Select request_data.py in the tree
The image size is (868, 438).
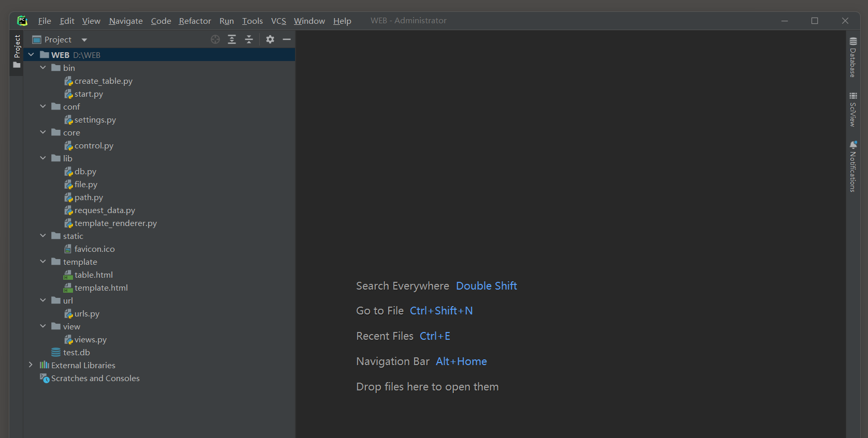tap(105, 210)
